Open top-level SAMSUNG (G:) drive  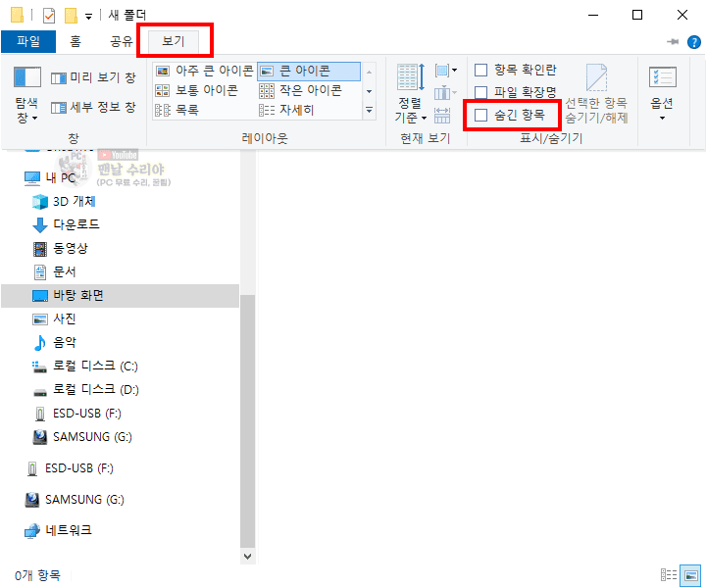coord(75,500)
